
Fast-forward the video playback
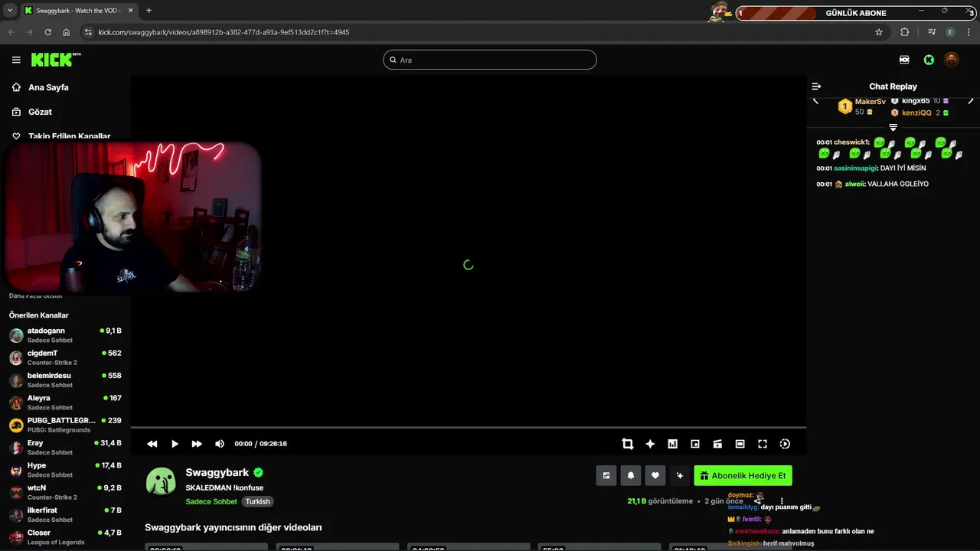coord(197,444)
